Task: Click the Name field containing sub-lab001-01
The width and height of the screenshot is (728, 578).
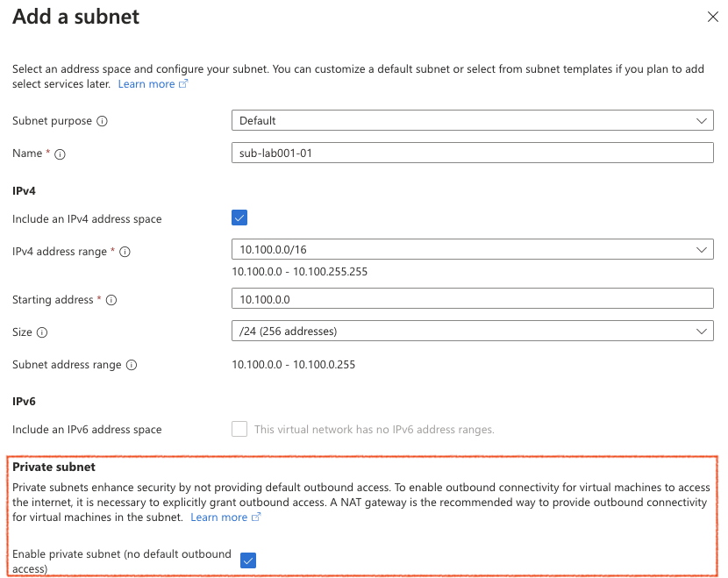Action: [x=472, y=153]
